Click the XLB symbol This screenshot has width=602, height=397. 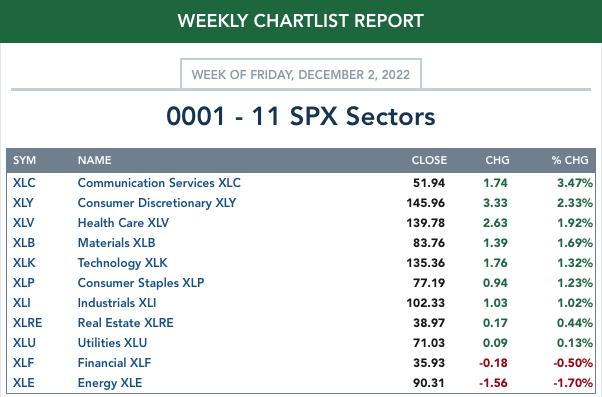24,243
